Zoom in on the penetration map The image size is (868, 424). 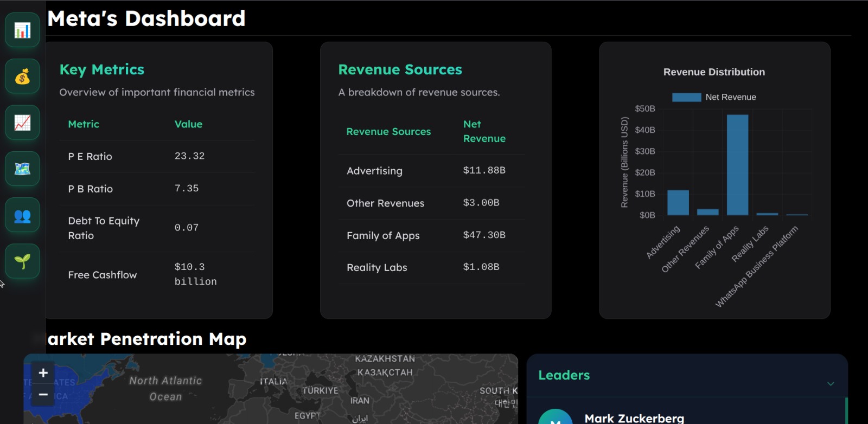coord(43,373)
